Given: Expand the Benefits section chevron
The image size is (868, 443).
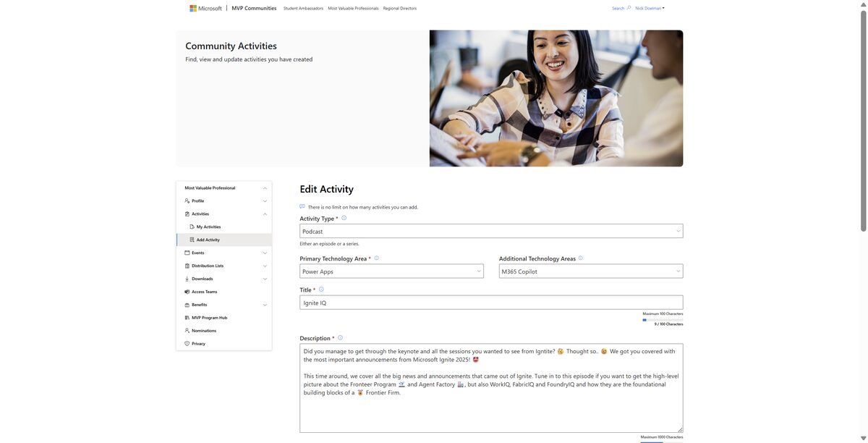Looking at the screenshot, I should coord(265,305).
